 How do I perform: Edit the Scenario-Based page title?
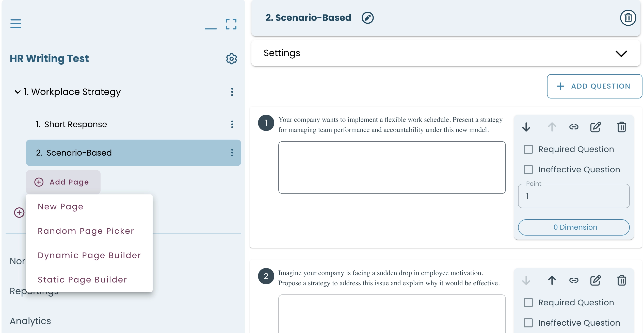367,18
